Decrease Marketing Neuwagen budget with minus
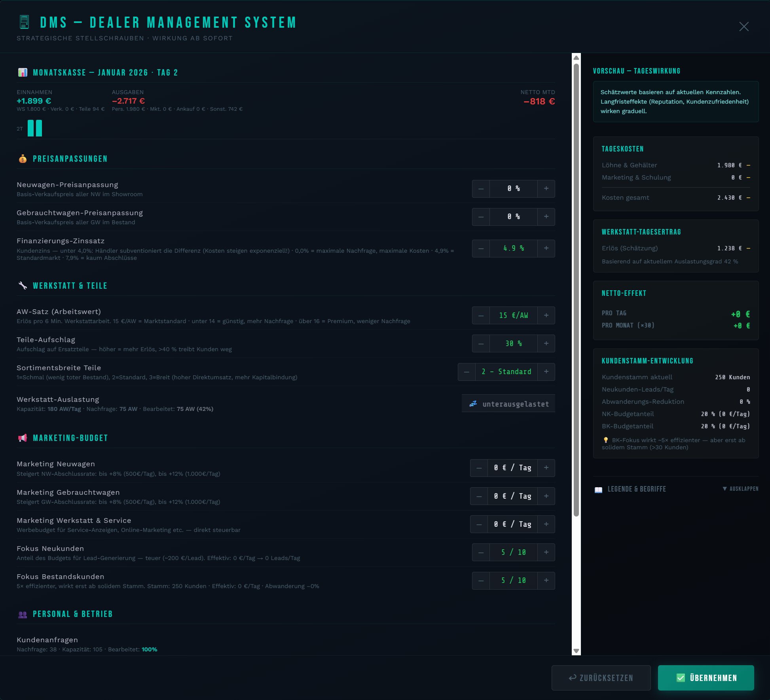This screenshot has width=770, height=700. [479, 468]
